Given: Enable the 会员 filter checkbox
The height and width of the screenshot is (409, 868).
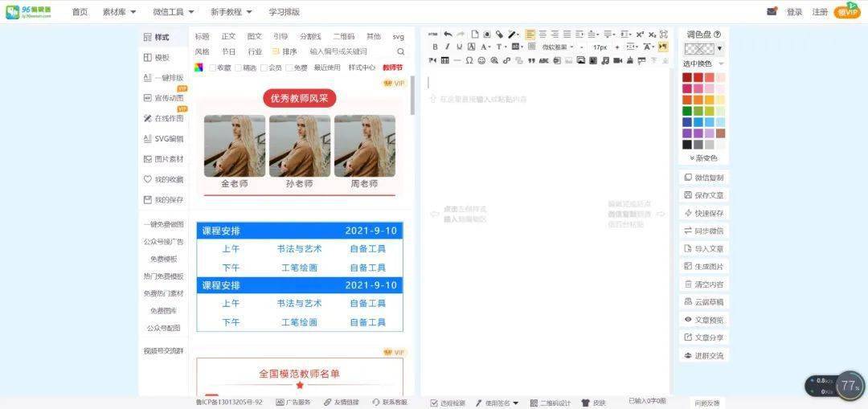Looking at the screenshot, I should pyautogui.click(x=264, y=67).
